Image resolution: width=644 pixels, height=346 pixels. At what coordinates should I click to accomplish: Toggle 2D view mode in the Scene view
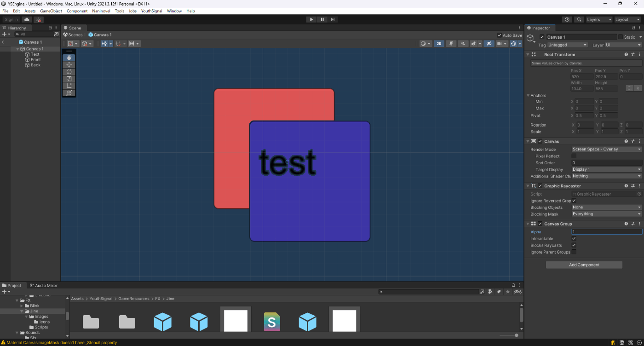[x=439, y=43]
